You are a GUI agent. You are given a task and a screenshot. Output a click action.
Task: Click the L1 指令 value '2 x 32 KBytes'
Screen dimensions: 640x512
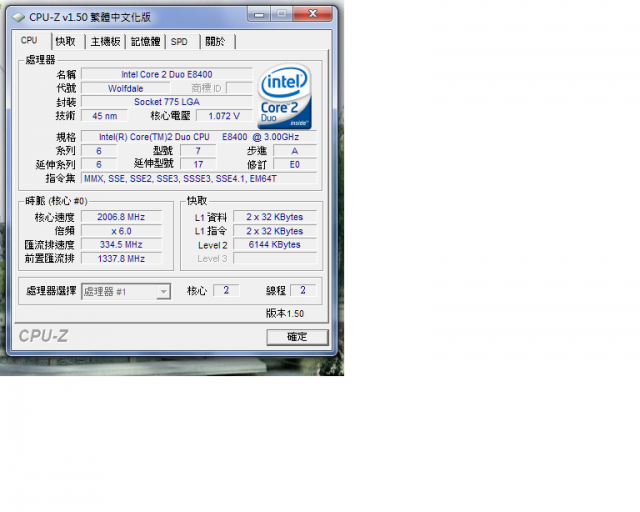(275, 231)
